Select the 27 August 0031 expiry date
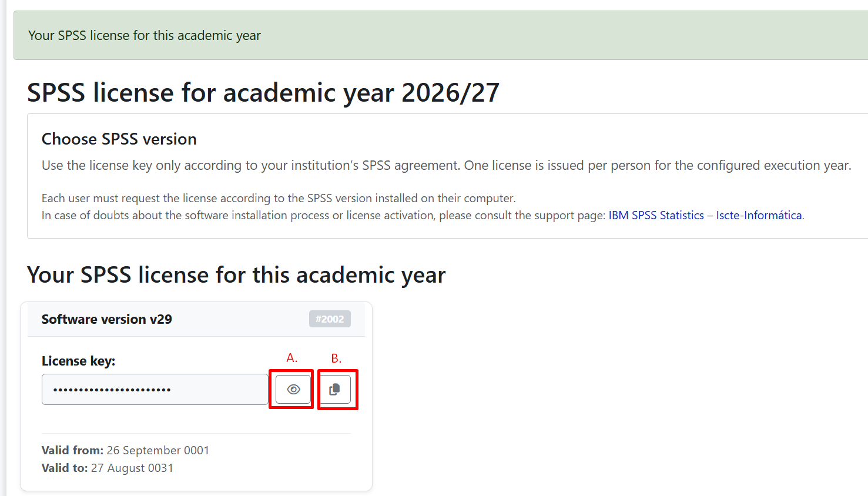Screen dimensions: 868x496 (132, 468)
